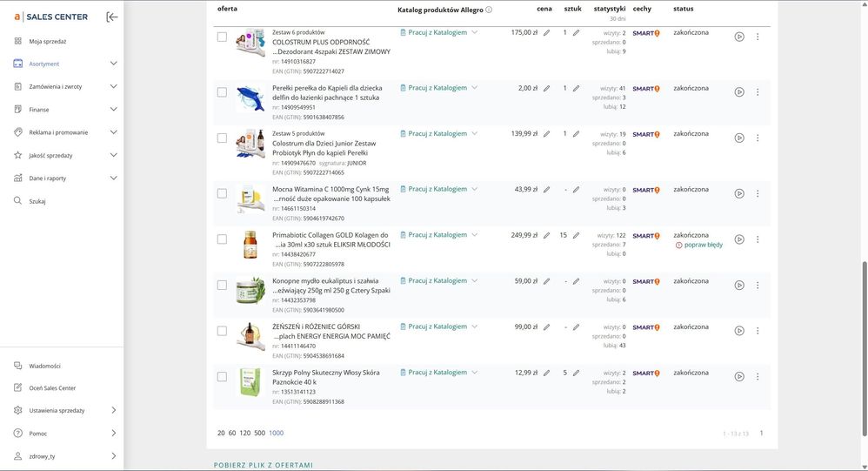Click the popraw błędy link
The height and width of the screenshot is (471, 868).
703,246
